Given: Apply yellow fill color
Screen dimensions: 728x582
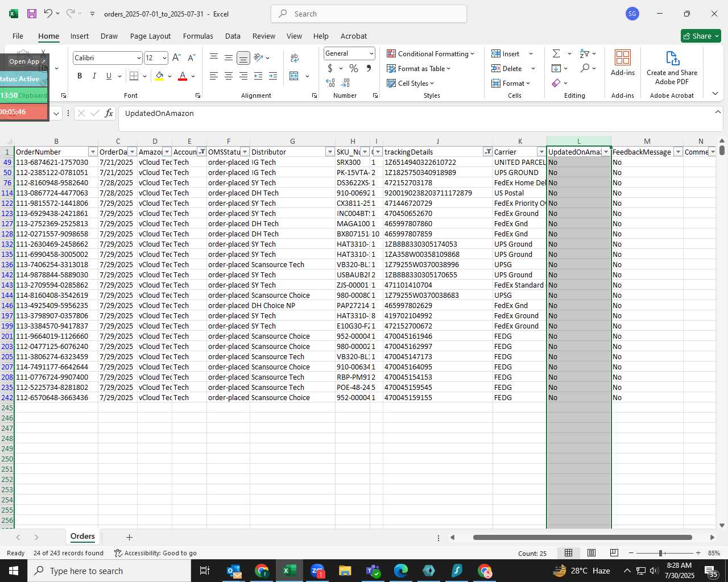Looking at the screenshot, I should [x=160, y=76].
